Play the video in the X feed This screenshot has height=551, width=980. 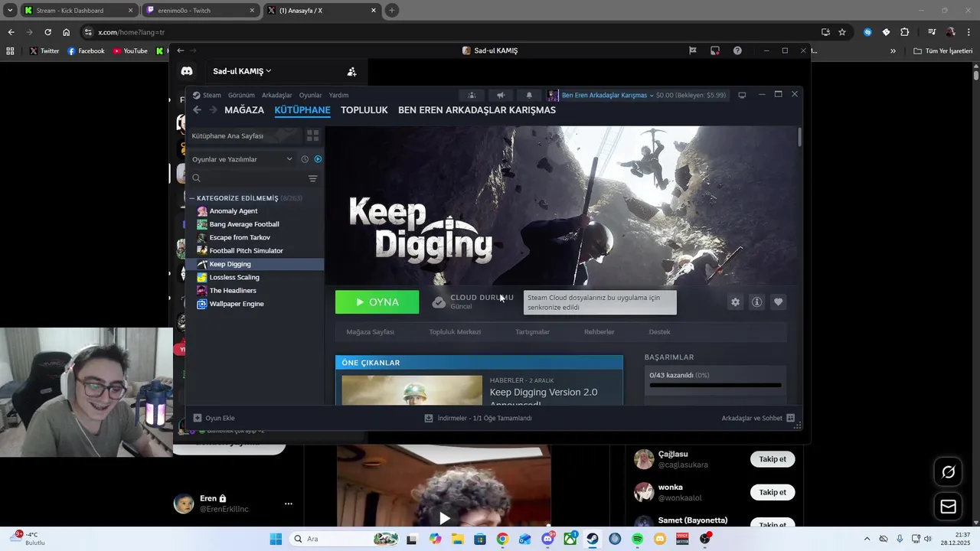click(x=444, y=518)
